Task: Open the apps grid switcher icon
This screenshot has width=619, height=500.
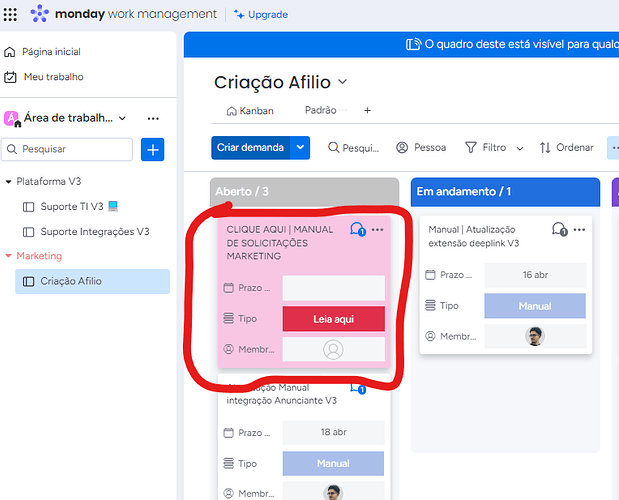Action: [x=10, y=15]
